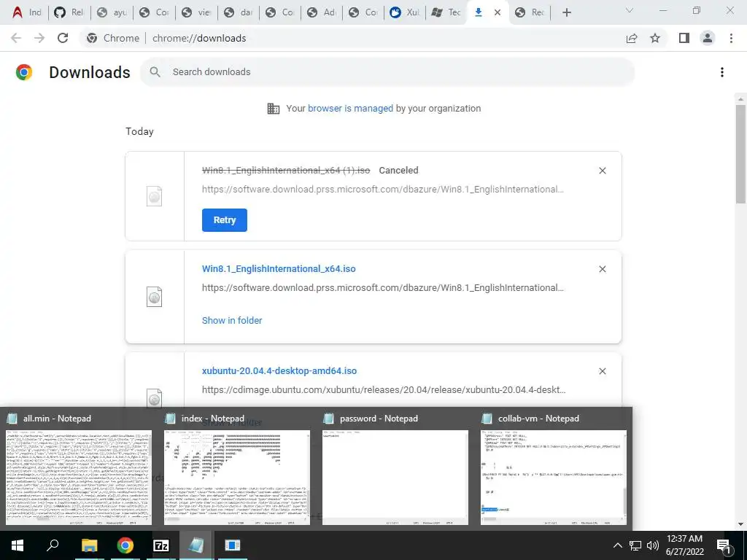The height and width of the screenshot is (560, 747).
Task: Switch to the Ad tab
Action: click(321, 12)
